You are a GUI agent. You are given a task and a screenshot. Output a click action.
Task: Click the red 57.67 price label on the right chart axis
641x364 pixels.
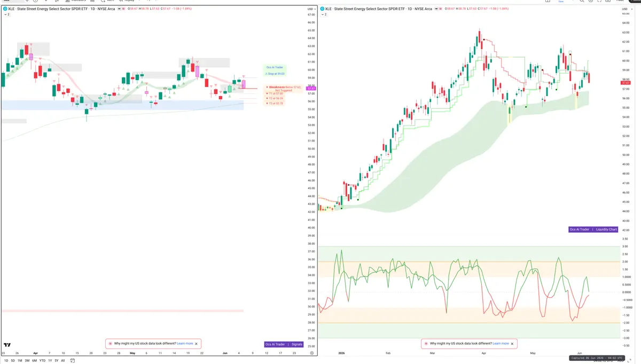626,83
